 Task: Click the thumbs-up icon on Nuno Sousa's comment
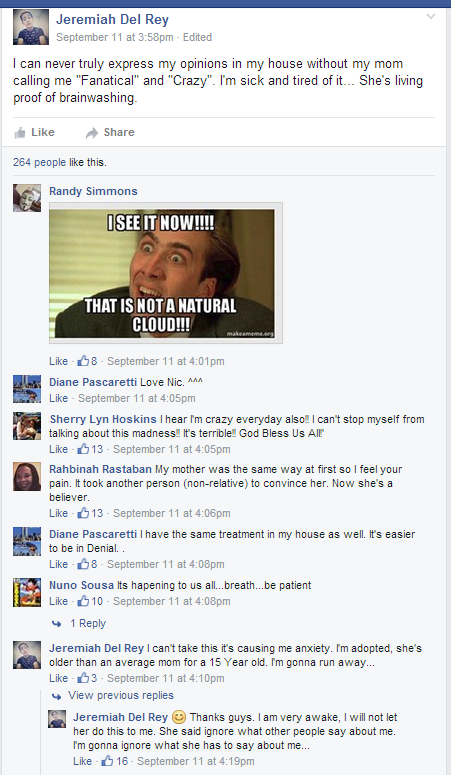[x=83, y=601]
